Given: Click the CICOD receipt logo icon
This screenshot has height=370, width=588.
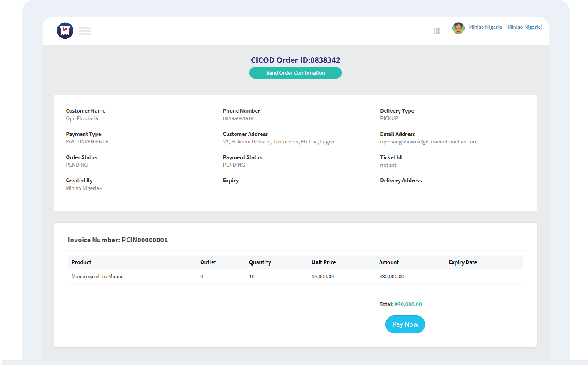Looking at the screenshot, I should pyautogui.click(x=65, y=31).
